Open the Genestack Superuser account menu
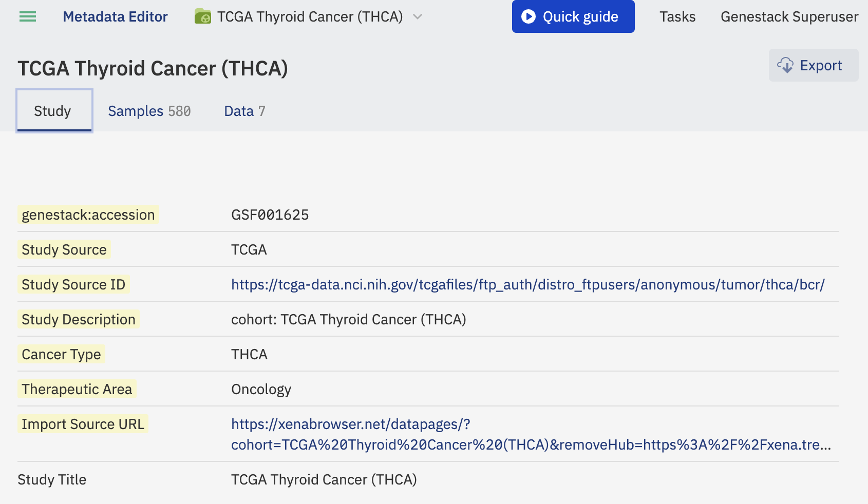The image size is (868, 504). click(x=789, y=17)
